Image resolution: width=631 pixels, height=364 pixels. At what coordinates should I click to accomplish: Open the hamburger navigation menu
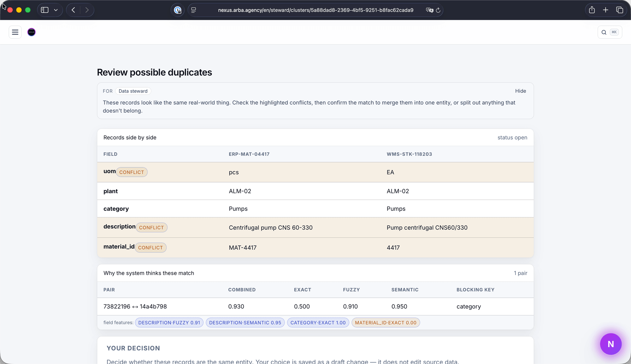point(15,32)
